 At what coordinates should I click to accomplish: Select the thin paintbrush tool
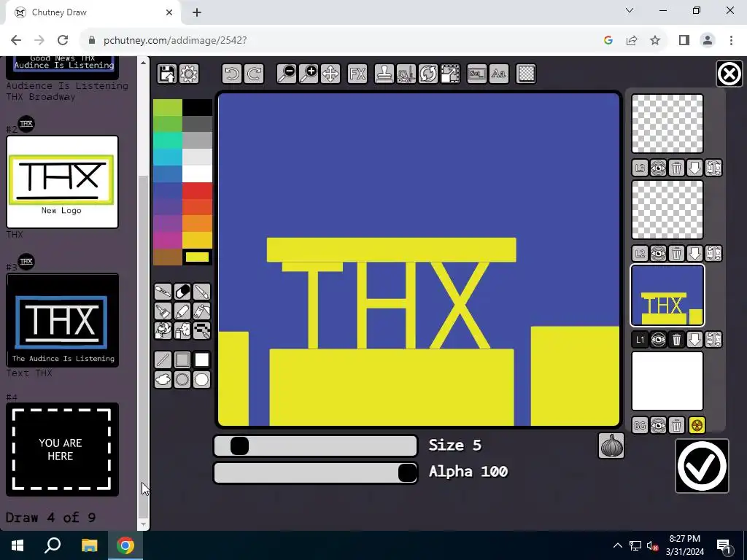point(201,292)
